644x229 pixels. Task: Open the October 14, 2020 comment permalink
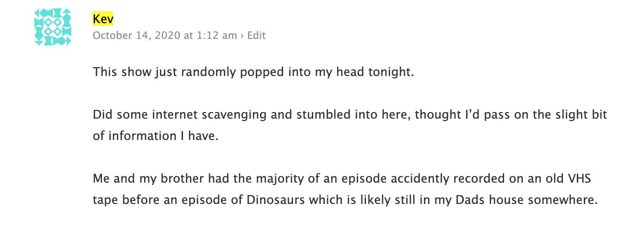pos(164,36)
